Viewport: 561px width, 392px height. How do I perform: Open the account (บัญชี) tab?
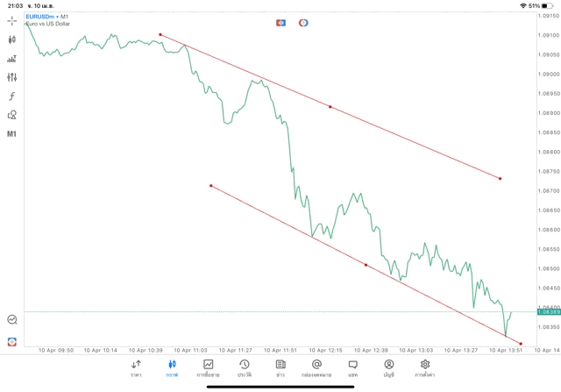point(388,367)
